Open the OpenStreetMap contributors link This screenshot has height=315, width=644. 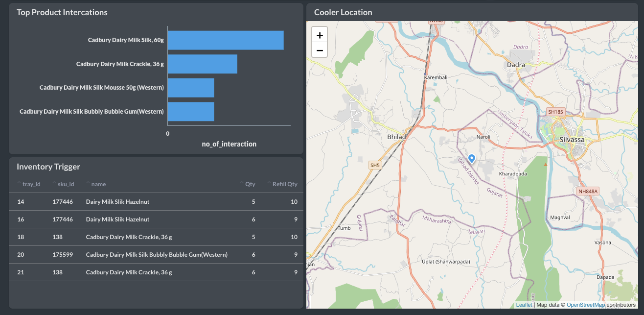pyautogui.click(x=585, y=305)
